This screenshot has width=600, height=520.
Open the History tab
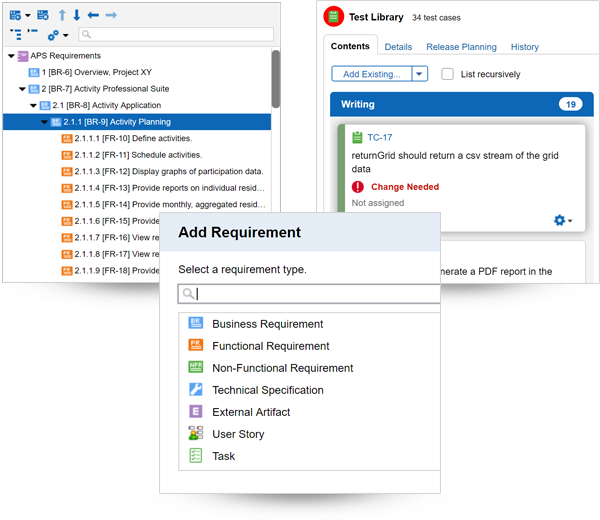pos(525,47)
